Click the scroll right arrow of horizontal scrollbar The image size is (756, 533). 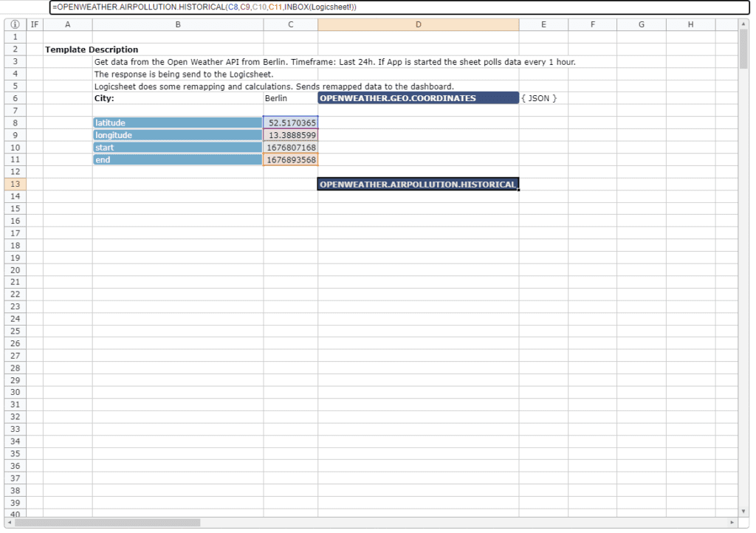732,523
